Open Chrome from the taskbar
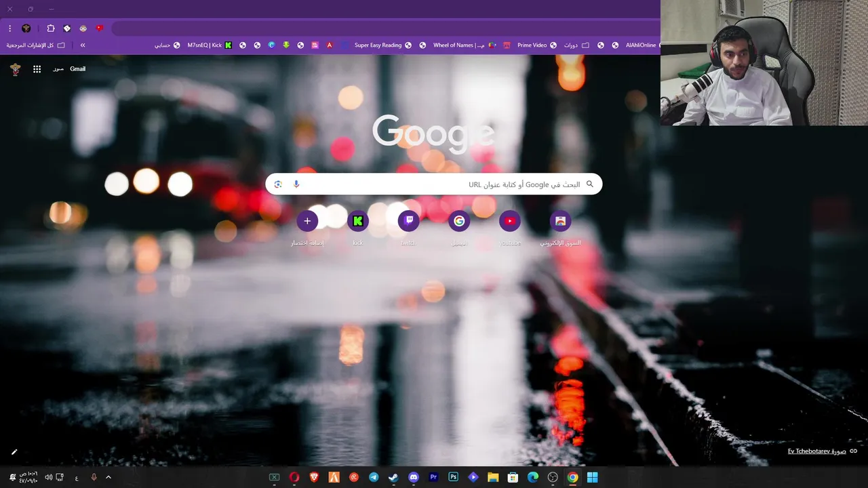This screenshot has height=488, width=868. [x=572, y=477]
